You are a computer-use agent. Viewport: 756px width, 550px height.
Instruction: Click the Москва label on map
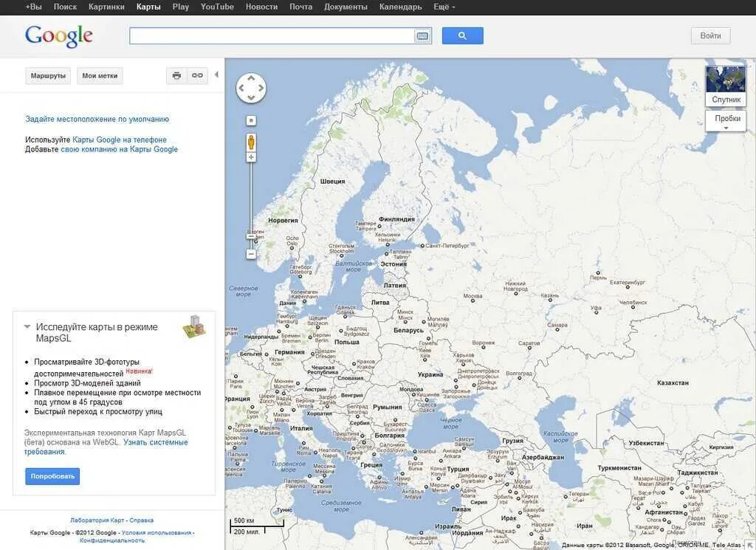tap(472, 296)
